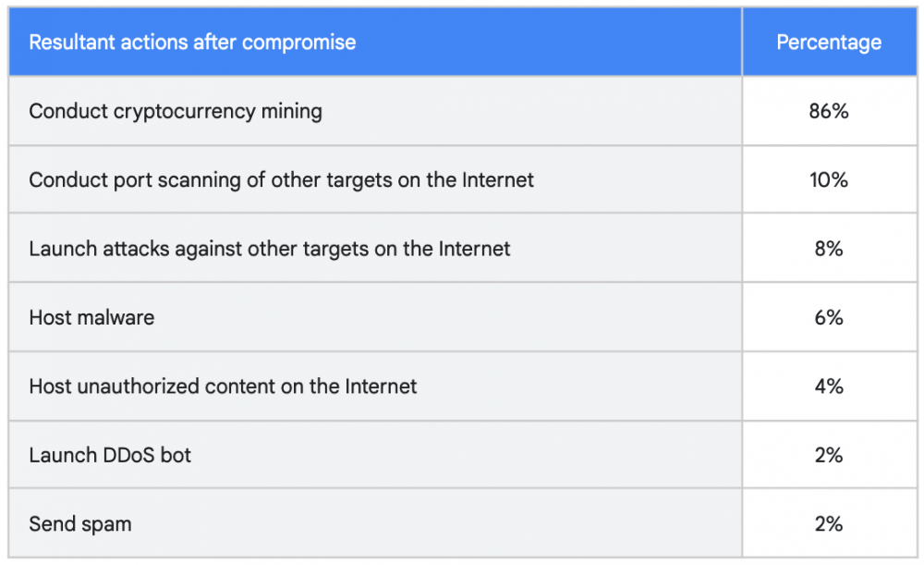924x565 pixels.
Task: Click the 'Resultant actions after compromise' column header
Action: 192,43
